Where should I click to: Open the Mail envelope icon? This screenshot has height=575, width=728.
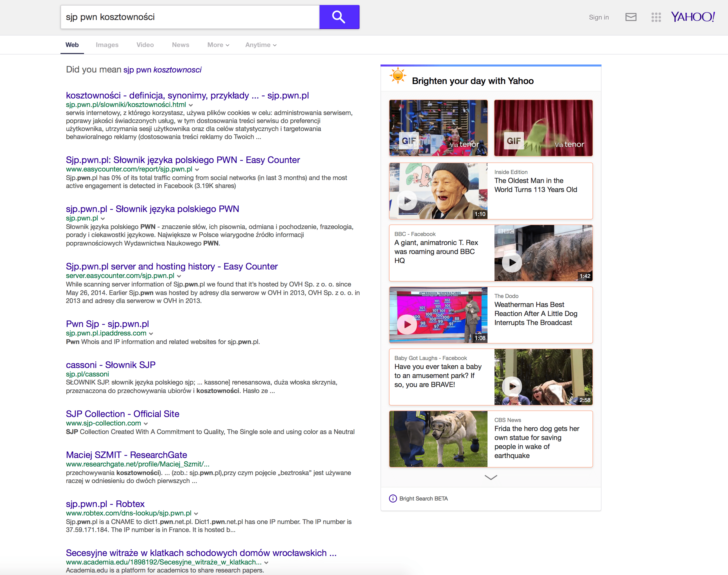tap(631, 17)
